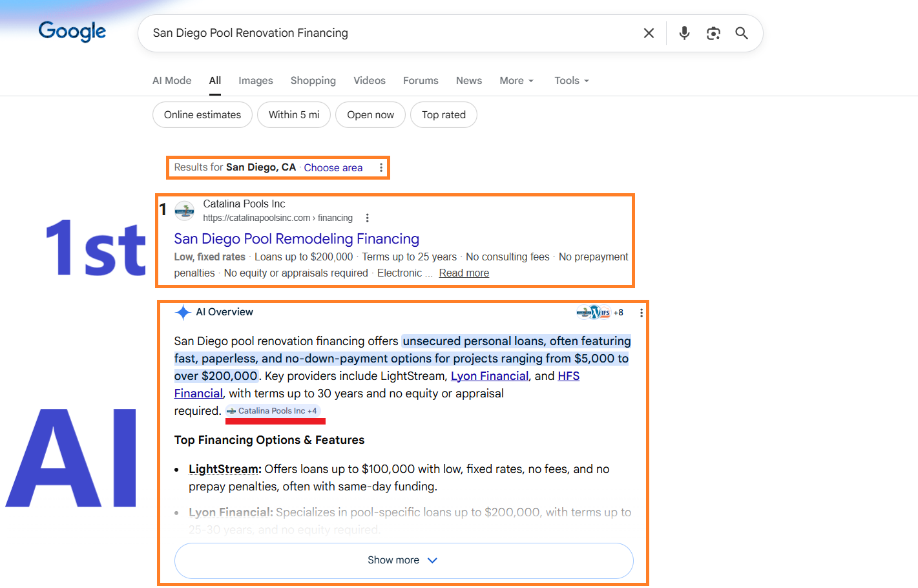Apply the Online estimates filter chip
Image resolution: width=918 pixels, height=588 pixels.
pyautogui.click(x=202, y=115)
